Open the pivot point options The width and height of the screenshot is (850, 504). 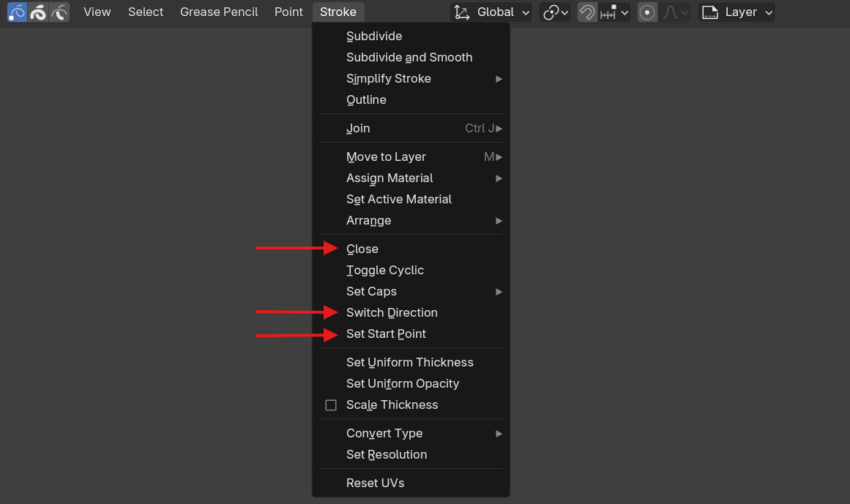pos(554,12)
